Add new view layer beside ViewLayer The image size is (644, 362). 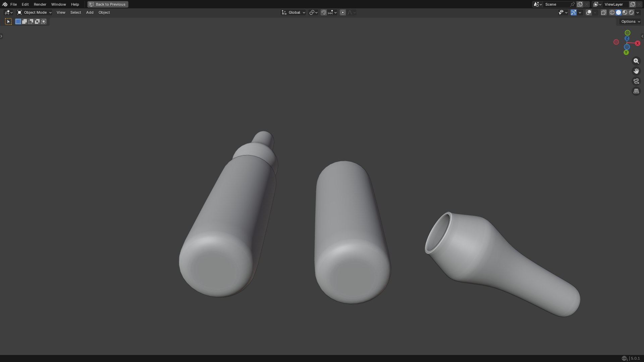tap(633, 4)
